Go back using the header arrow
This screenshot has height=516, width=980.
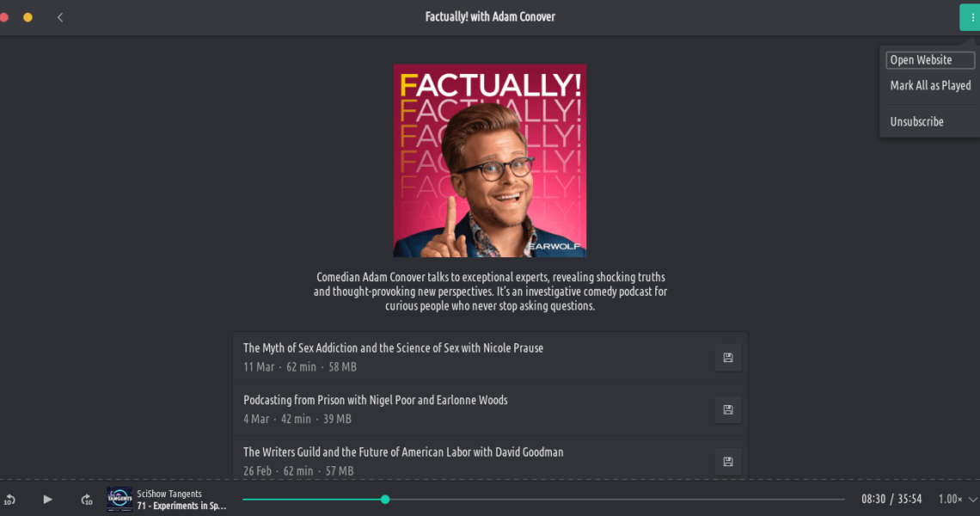tap(60, 17)
